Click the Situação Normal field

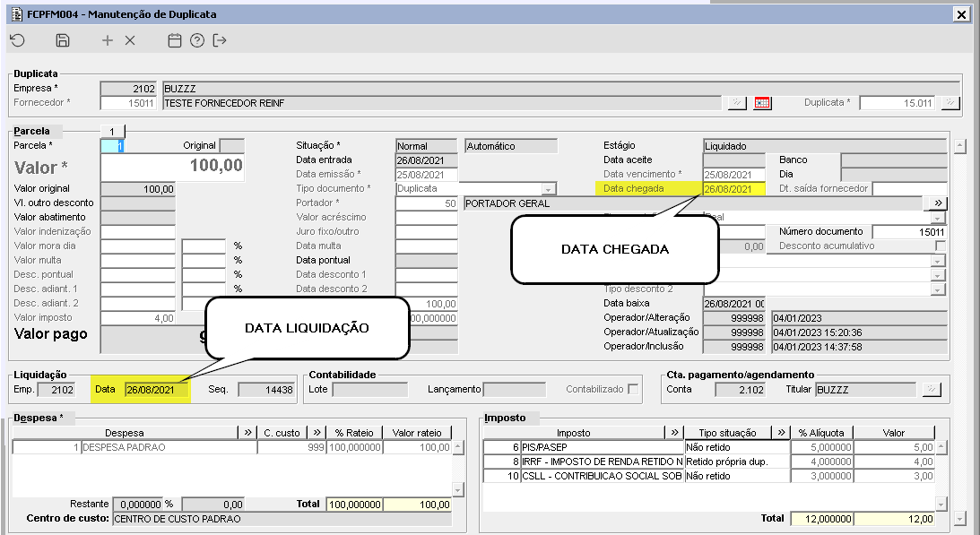click(x=426, y=146)
